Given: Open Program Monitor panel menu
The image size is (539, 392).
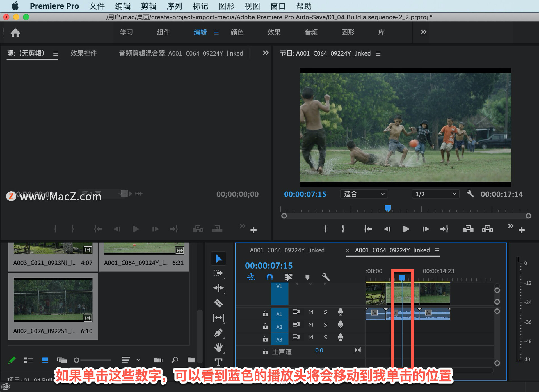Looking at the screenshot, I should [378, 53].
